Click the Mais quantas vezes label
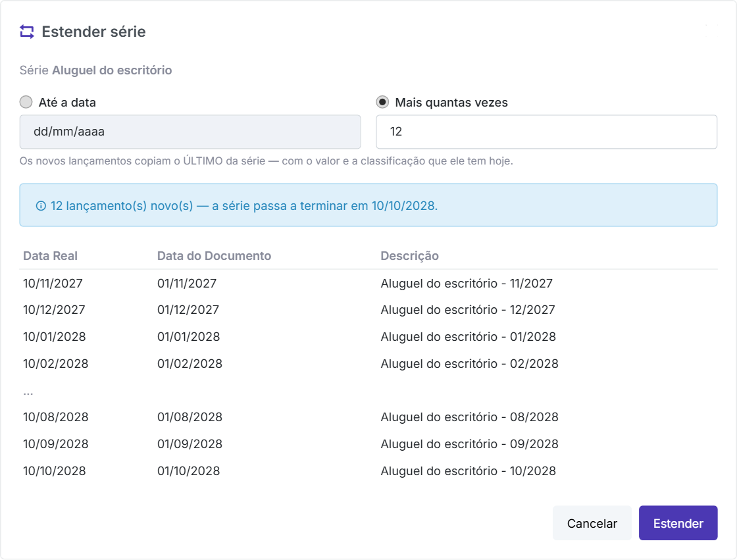737x560 pixels. tap(451, 103)
